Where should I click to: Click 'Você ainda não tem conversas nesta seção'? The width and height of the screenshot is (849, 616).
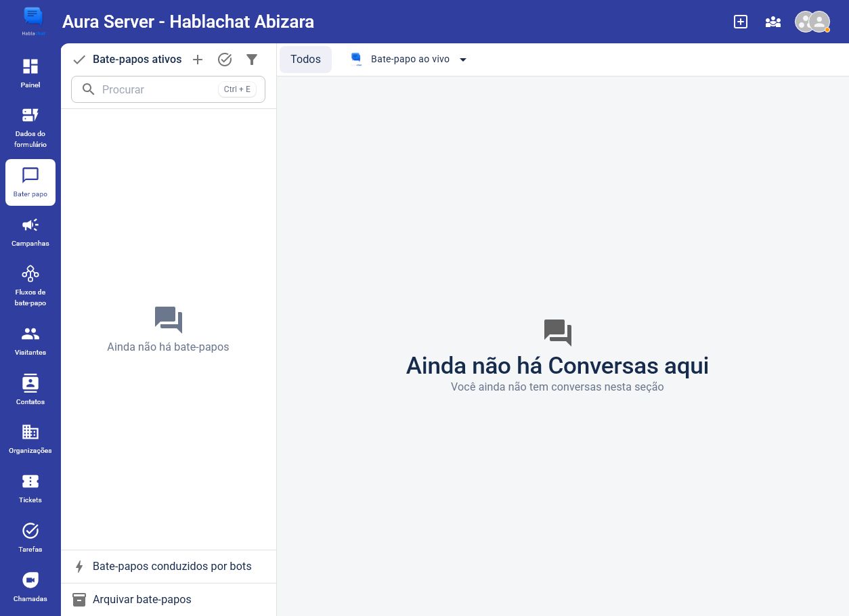click(557, 387)
